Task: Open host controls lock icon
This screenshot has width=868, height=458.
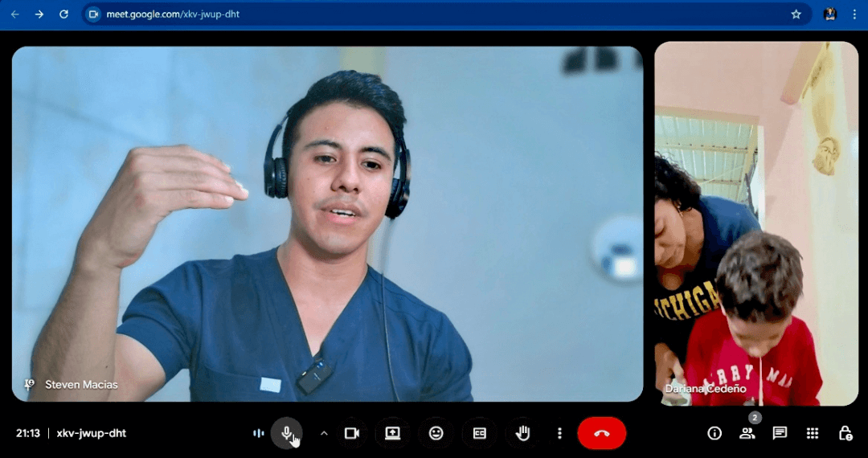Action: [x=845, y=433]
